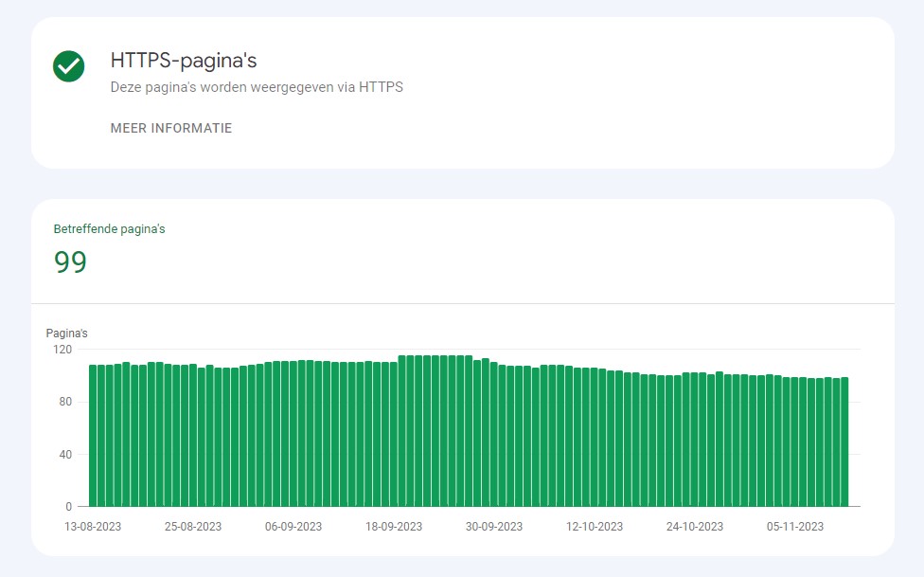The image size is (924, 577).
Task: Click the Betreffende pagina's label
Action: coord(109,229)
